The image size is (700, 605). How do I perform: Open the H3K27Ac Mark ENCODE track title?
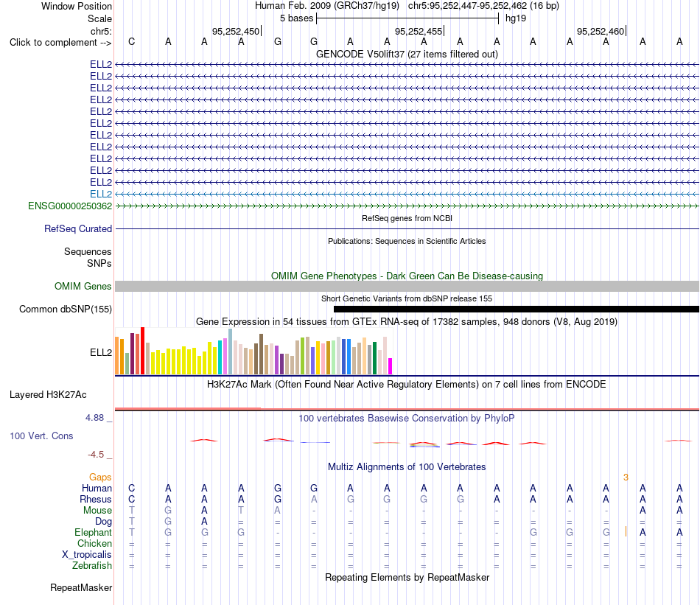(407, 385)
